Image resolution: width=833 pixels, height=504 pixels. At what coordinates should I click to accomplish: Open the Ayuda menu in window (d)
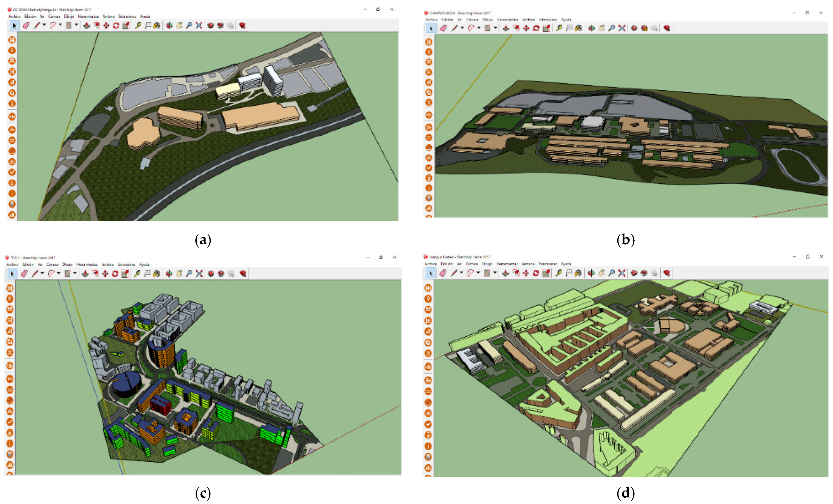coord(565,264)
